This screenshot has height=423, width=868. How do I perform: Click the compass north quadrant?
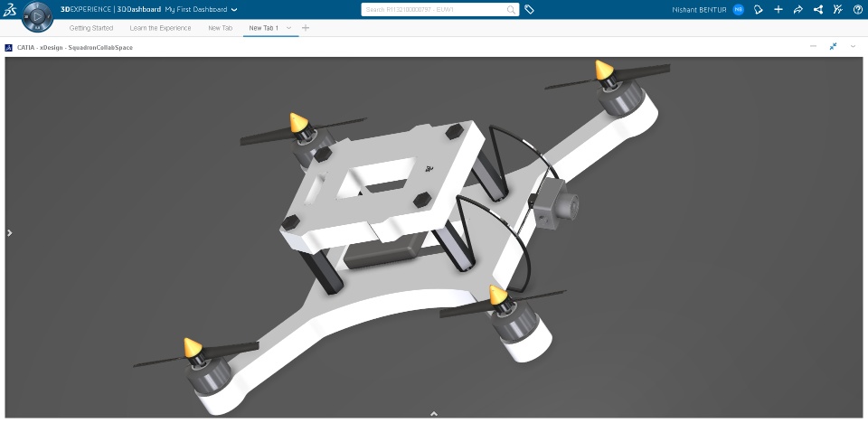38,5
